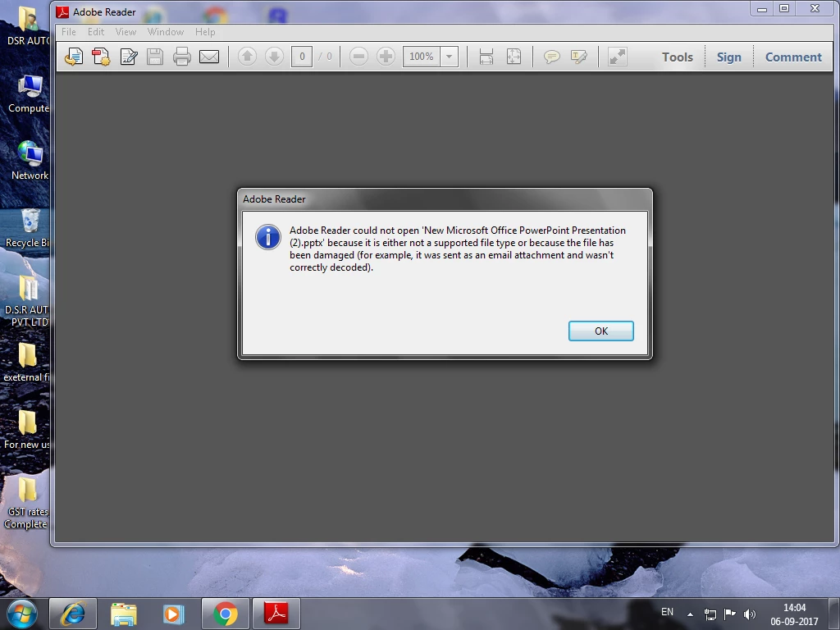
Task: Open the Tools pane
Action: [677, 57]
